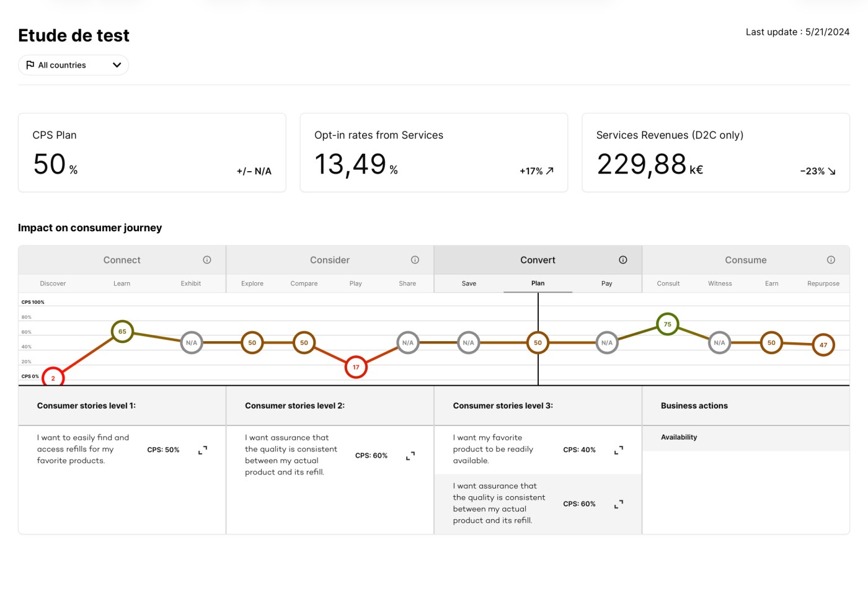Open the Consume journey stage
868x591 pixels.
[x=745, y=260]
